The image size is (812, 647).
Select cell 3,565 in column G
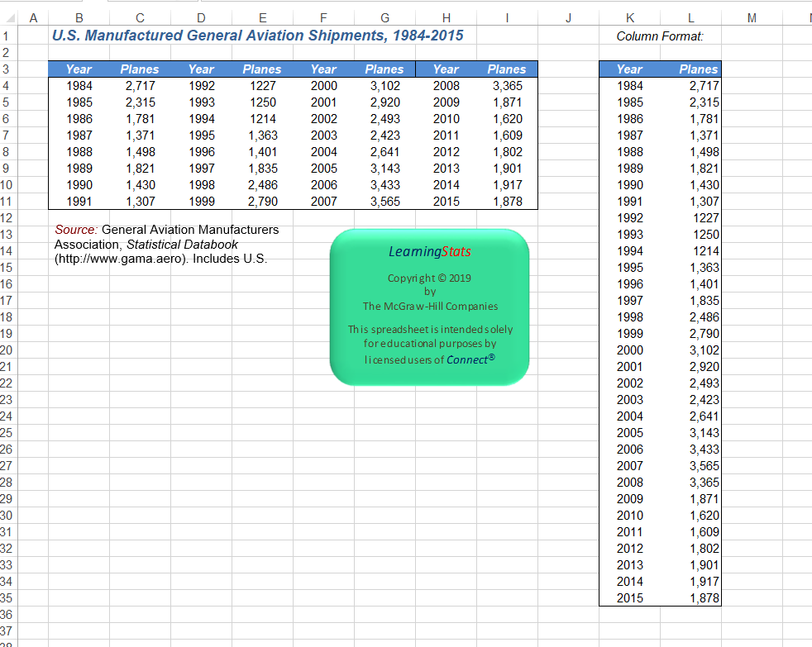(385, 202)
